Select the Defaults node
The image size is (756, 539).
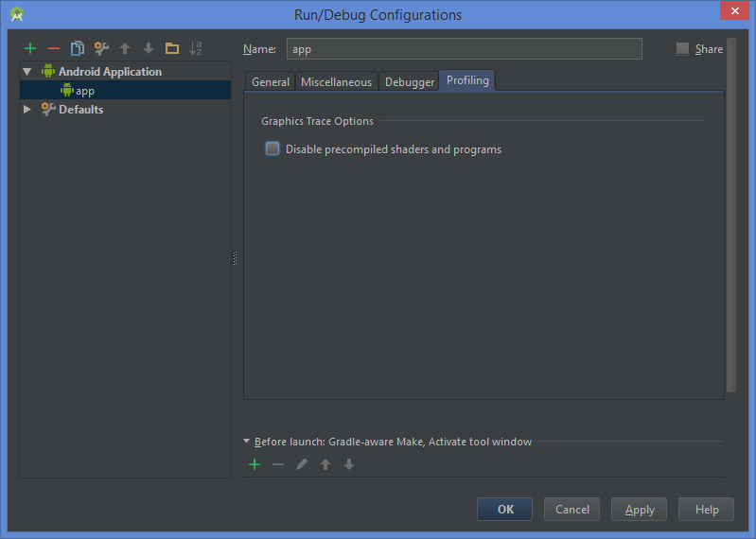[80, 110]
